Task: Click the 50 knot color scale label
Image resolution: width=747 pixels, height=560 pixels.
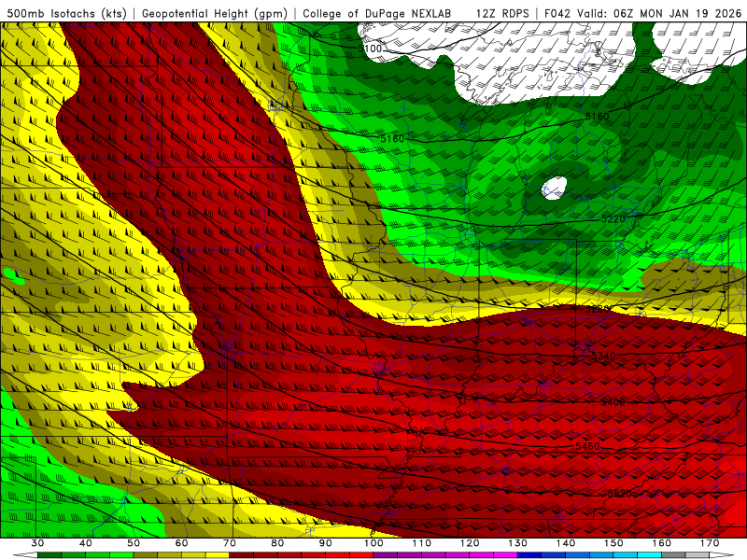Action: 134,543
